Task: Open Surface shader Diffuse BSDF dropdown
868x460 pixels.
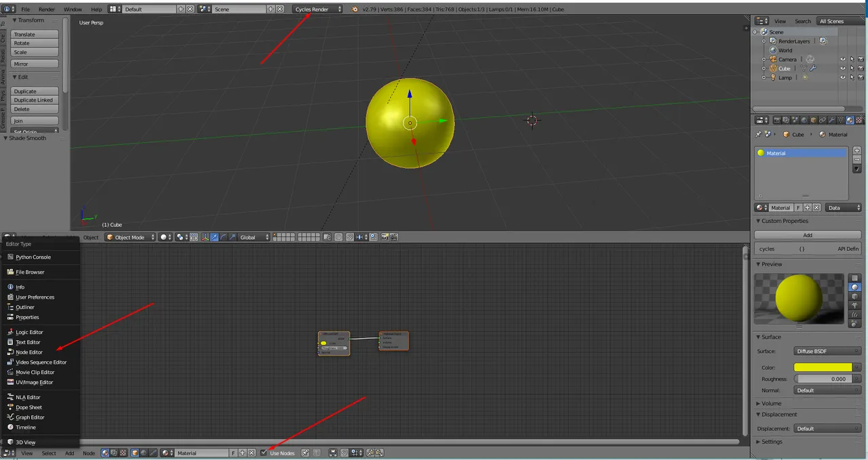Action: pyautogui.click(x=827, y=351)
